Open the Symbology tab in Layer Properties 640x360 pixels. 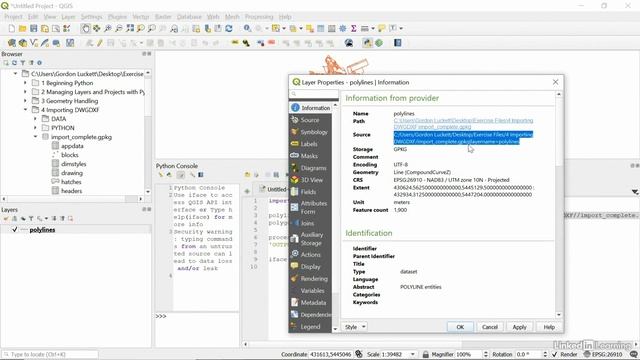coord(311,132)
